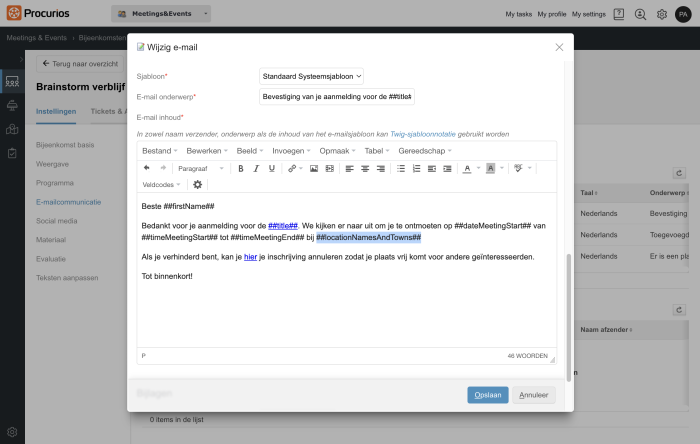Align text left

click(350, 168)
